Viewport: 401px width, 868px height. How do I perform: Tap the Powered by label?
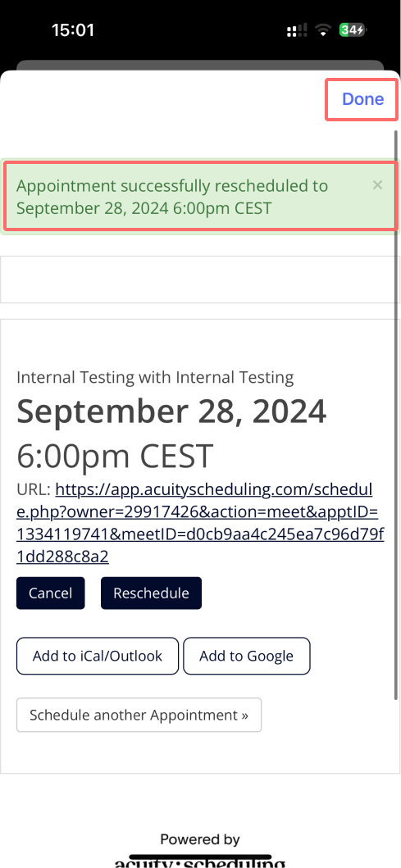[200, 839]
